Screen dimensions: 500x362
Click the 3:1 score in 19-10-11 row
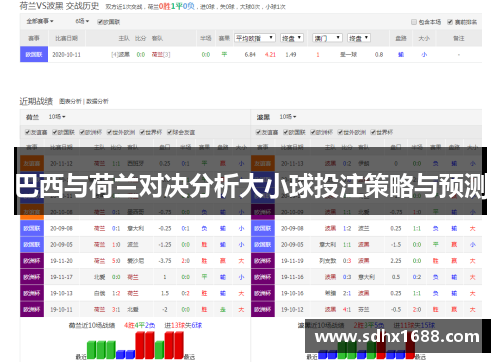point(116,310)
